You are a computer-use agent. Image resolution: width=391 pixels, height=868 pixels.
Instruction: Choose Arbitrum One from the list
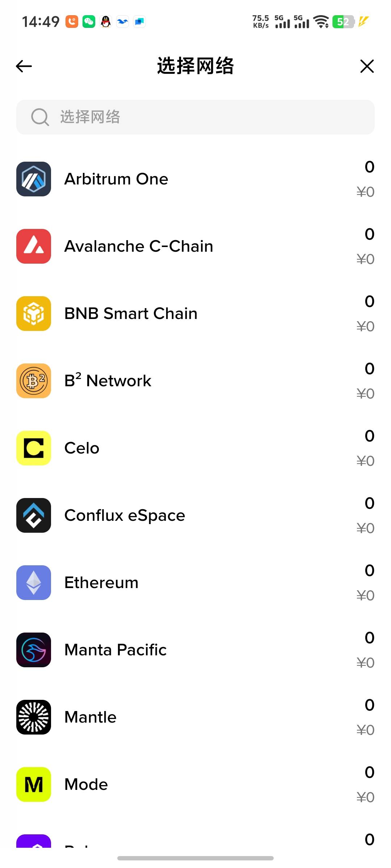pos(116,179)
